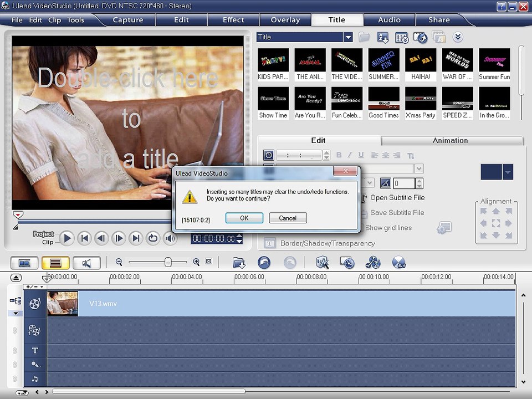The width and height of the screenshot is (532, 399).
Task: Open the Title library dropdown
Action: point(348,37)
